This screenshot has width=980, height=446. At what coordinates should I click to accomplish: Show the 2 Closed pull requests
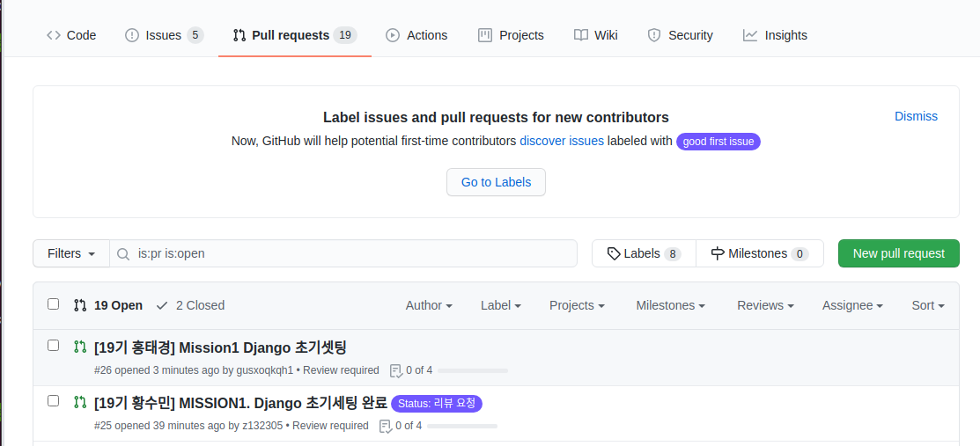[x=190, y=305]
